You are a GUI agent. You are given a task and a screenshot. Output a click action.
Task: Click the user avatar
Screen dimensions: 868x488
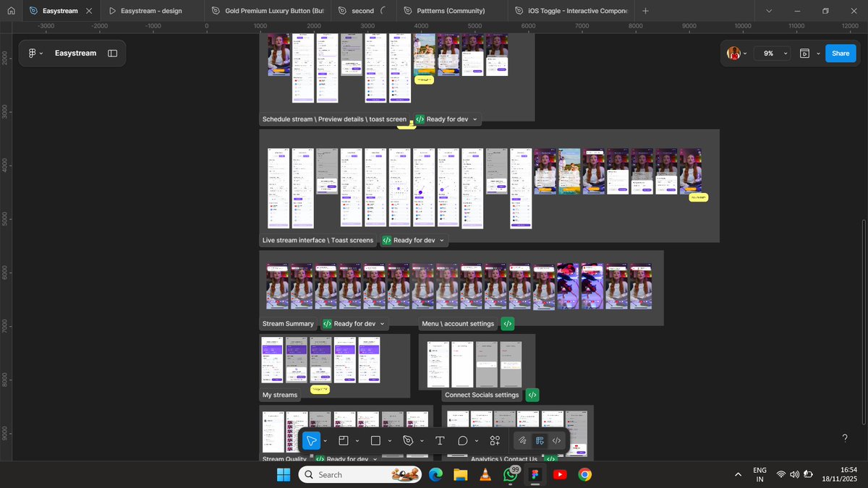click(733, 53)
